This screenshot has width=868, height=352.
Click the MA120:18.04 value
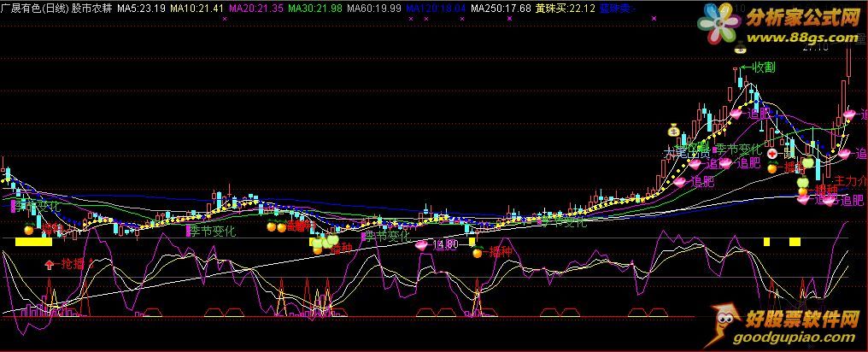pyautogui.click(x=436, y=9)
